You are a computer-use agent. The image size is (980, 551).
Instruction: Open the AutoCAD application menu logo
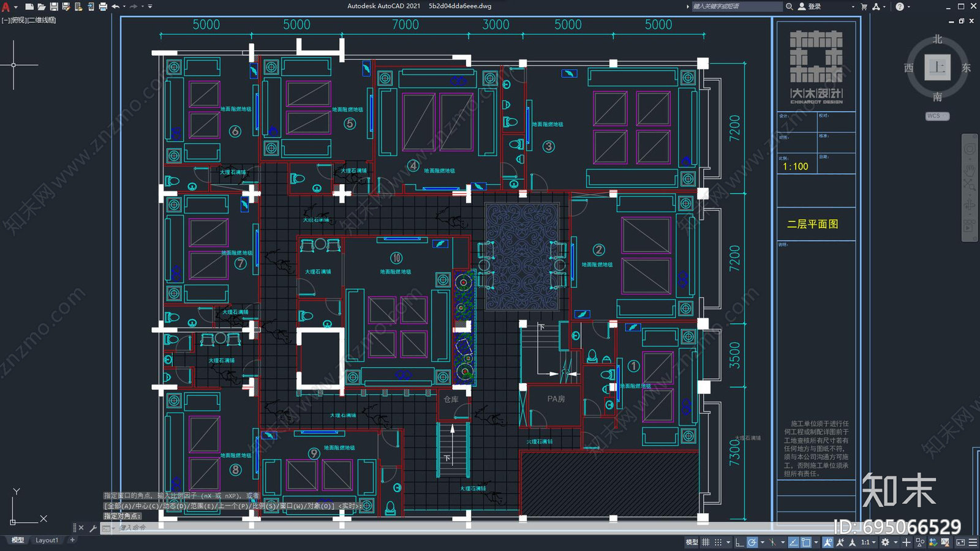click(x=6, y=7)
